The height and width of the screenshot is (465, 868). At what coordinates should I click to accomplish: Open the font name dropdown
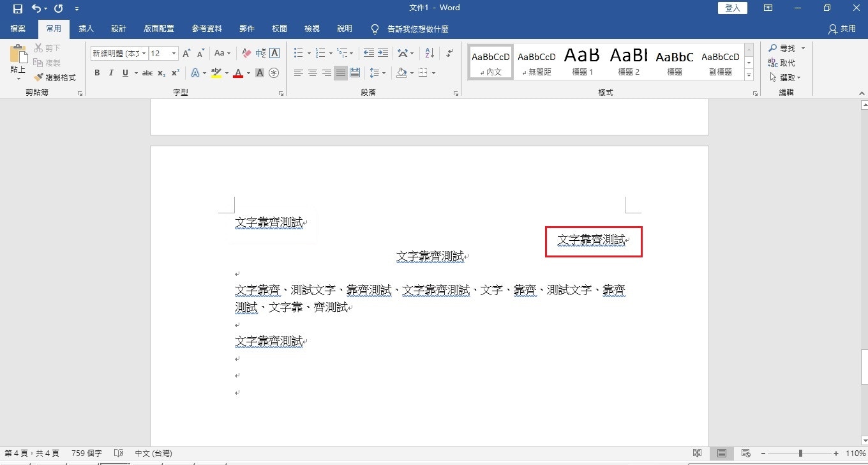(144, 53)
